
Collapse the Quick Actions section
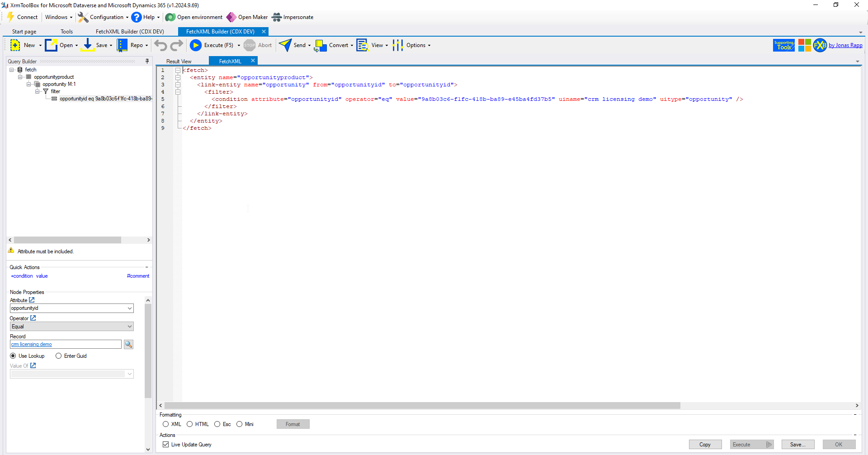pos(146,267)
